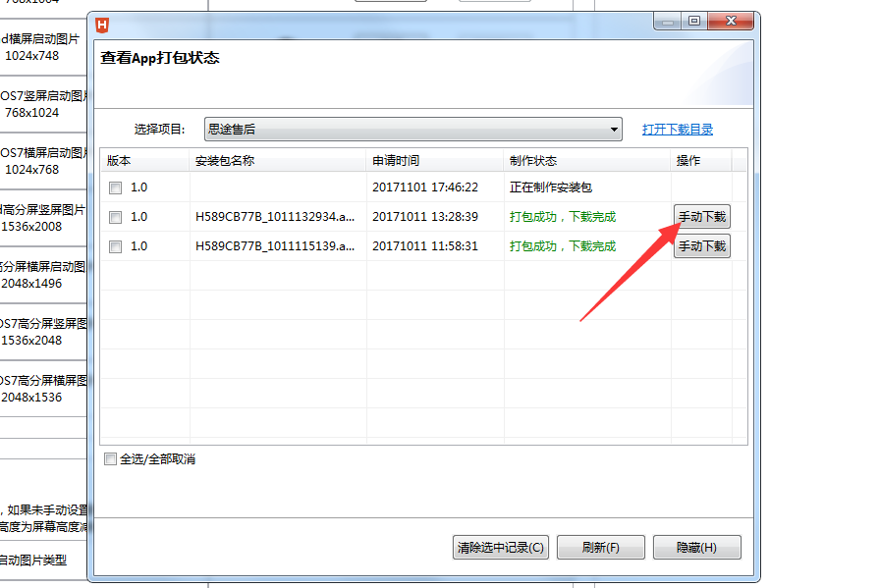Click 手动下载 for the 11:58:31 package

click(x=702, y=246)
